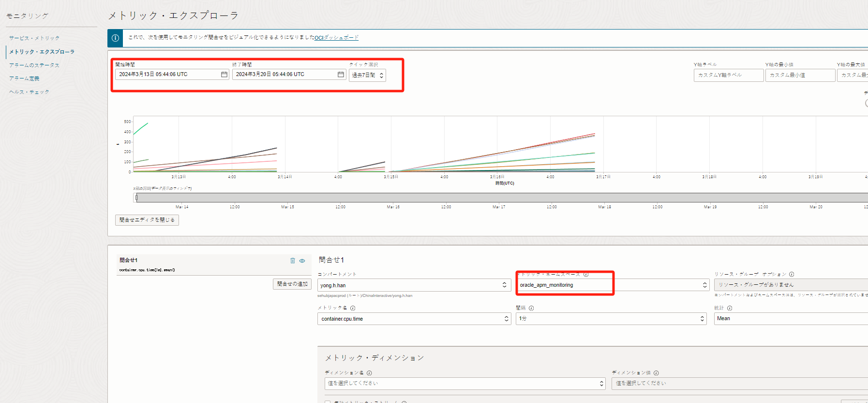Check the aggregate metric streams checkbox
The width and height of the screenshot is (868, 403).
pos(328,402)
